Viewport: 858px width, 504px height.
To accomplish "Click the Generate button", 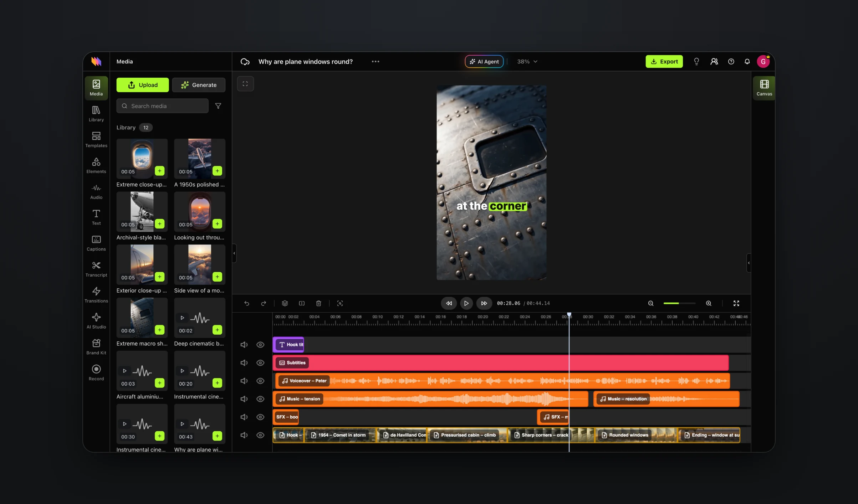I will 199,85.
